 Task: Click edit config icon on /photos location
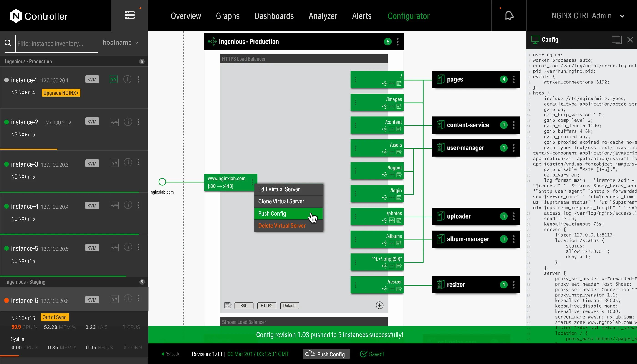coord(399,220)
